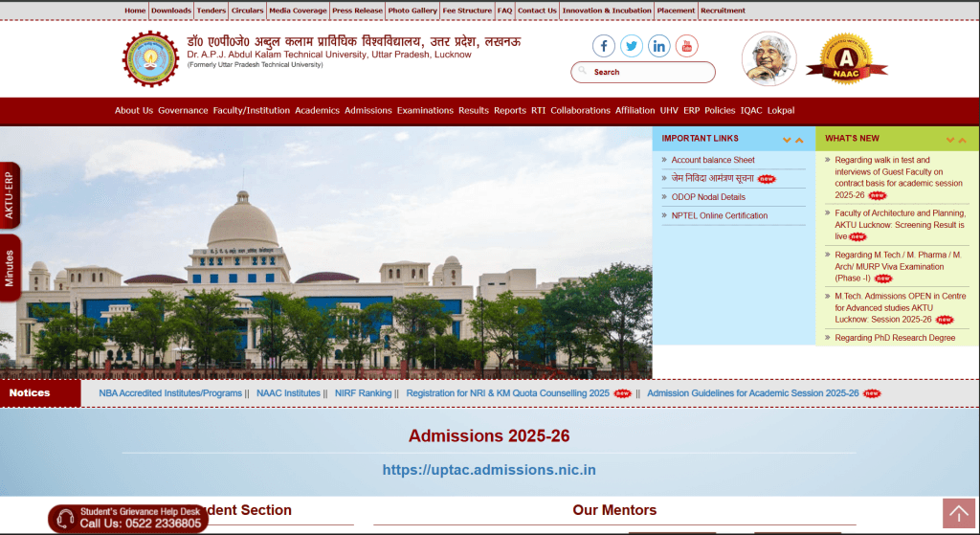Image resolution: width=980 pixels, height=535 pixels.
Task: Open Tenders in top bar
Action: click(212, 11)
